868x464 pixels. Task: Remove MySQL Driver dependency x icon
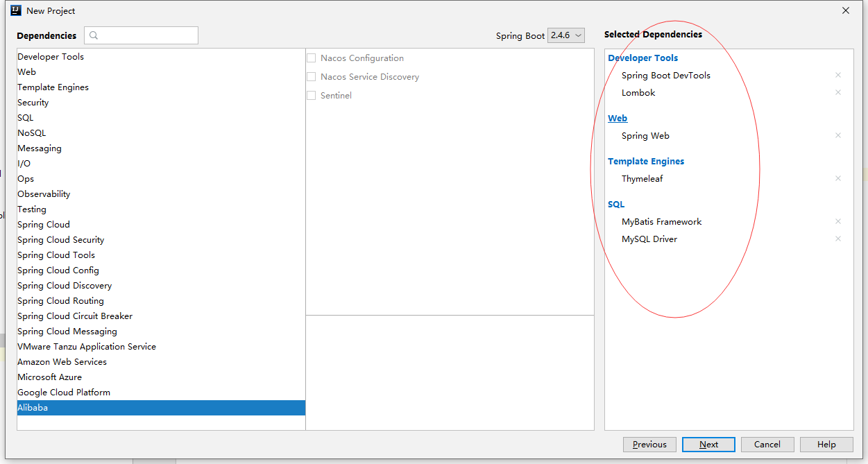(x=838, y=239)
